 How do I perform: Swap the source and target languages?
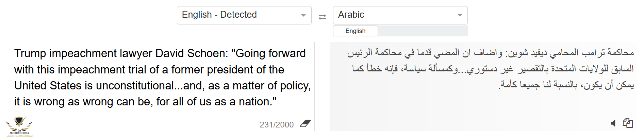[x=322, y=17]
